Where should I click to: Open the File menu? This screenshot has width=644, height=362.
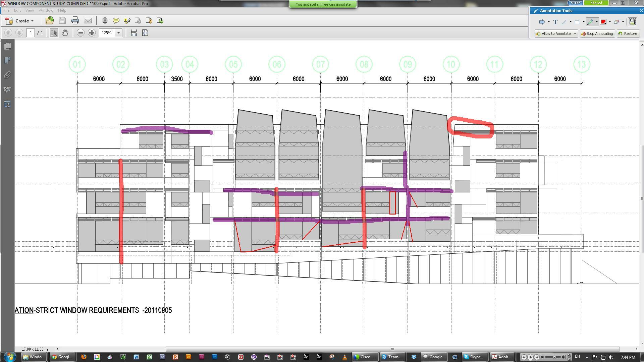tap(6, 10)
